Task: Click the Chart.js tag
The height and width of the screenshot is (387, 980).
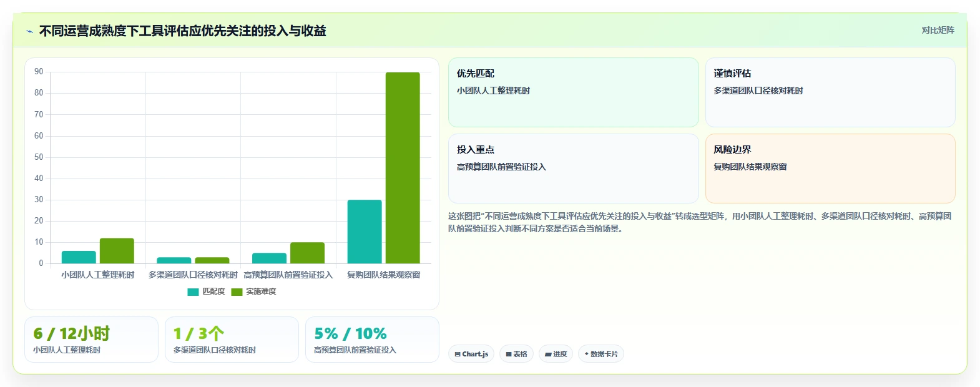Action: coord(471,354)
